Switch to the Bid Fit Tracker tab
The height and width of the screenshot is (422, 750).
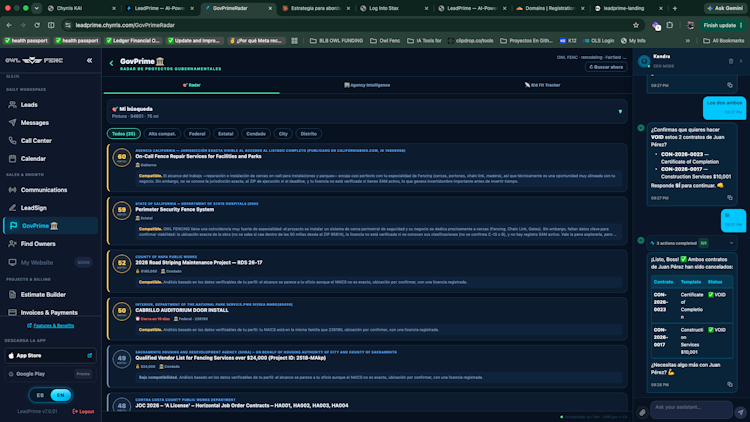click(542, 85)
